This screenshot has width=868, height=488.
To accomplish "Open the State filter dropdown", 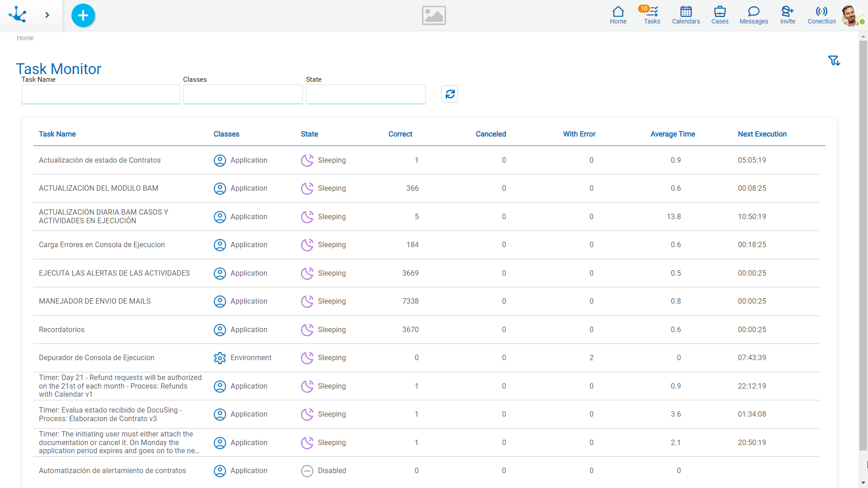I will (365, 94).
